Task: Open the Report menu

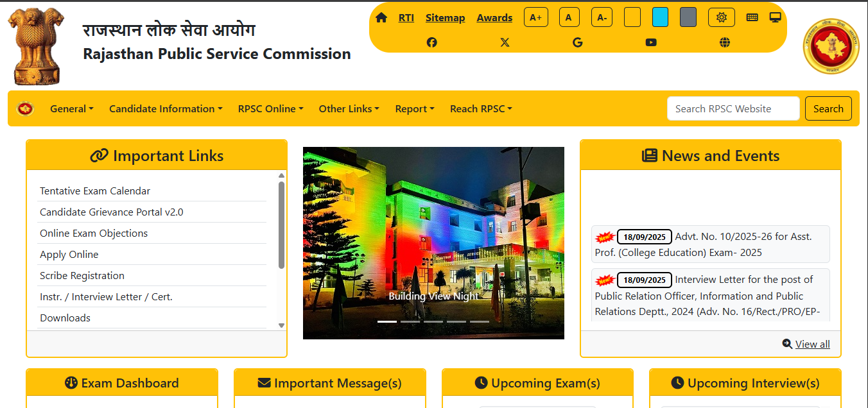Action: pos(414,108)
